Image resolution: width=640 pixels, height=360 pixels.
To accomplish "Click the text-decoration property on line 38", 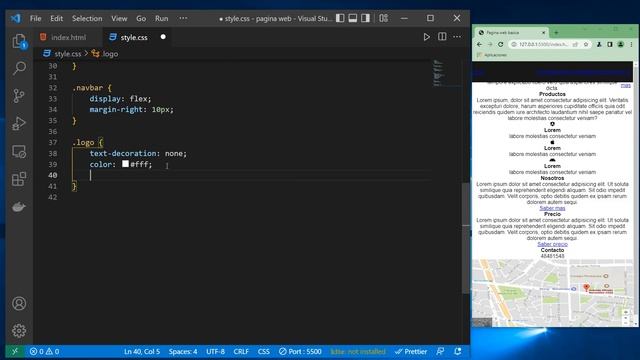I will tap(123, 153).
